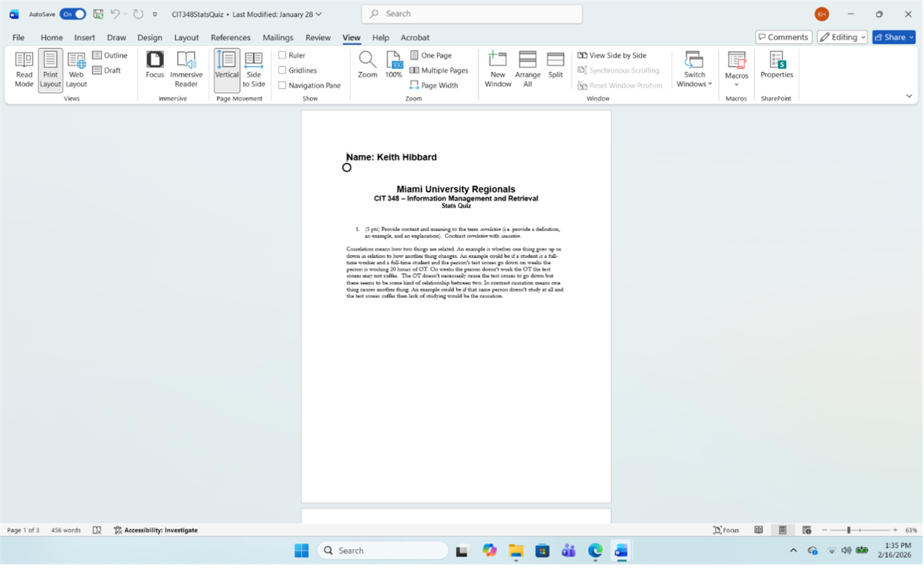Click Arrange All windows
Image resolution: width=924 pixels, height=578 pixels.
point(527,70)
